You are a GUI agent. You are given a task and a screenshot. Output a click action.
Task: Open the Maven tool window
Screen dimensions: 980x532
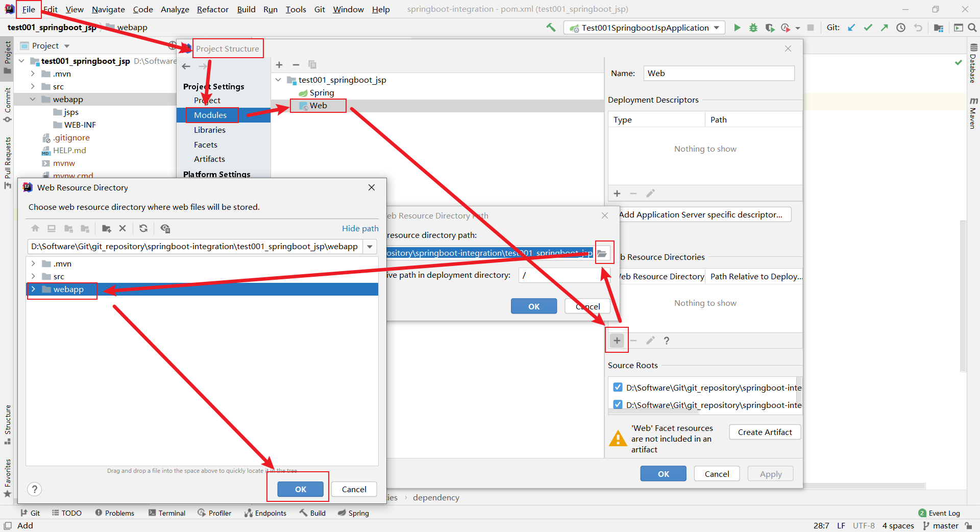click(x=973, y=113)
